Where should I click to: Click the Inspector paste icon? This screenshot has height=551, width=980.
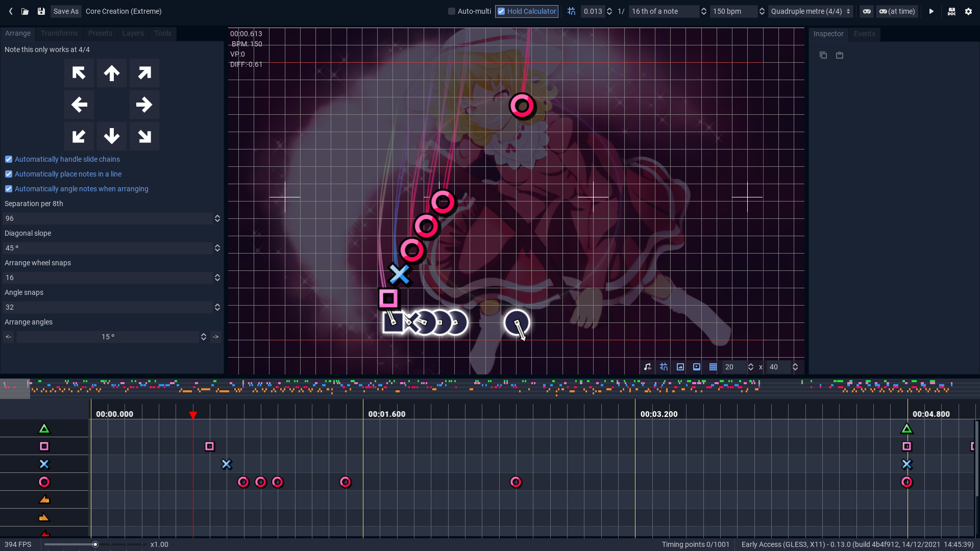pyautogui.click(x=840, y=55)
